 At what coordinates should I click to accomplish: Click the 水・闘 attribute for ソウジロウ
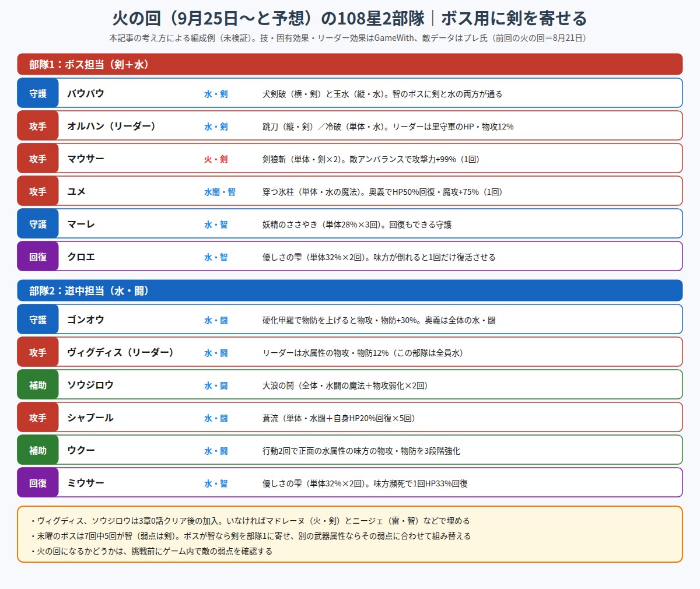tap(216, 385)
